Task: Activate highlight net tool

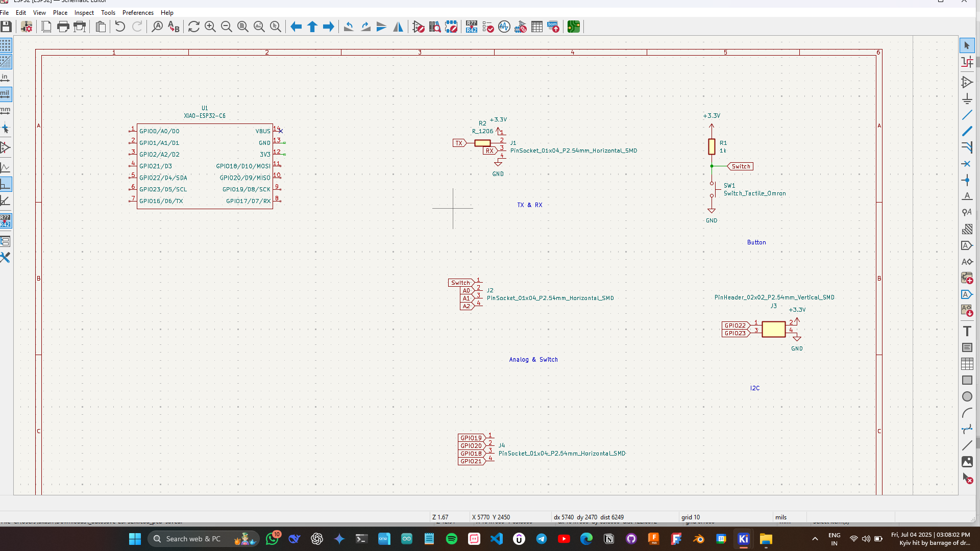Action: pos(967,62)
